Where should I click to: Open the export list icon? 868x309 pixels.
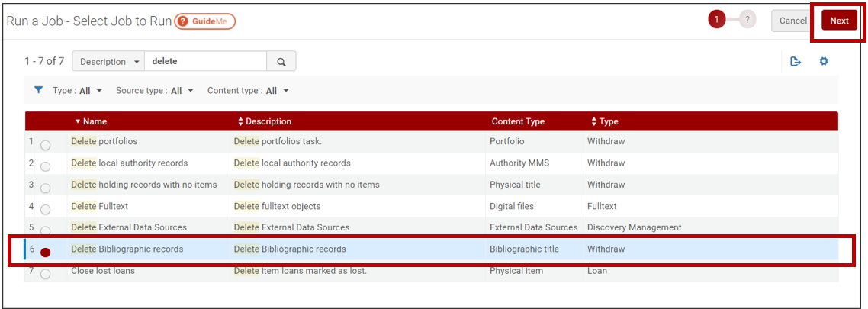796,62
